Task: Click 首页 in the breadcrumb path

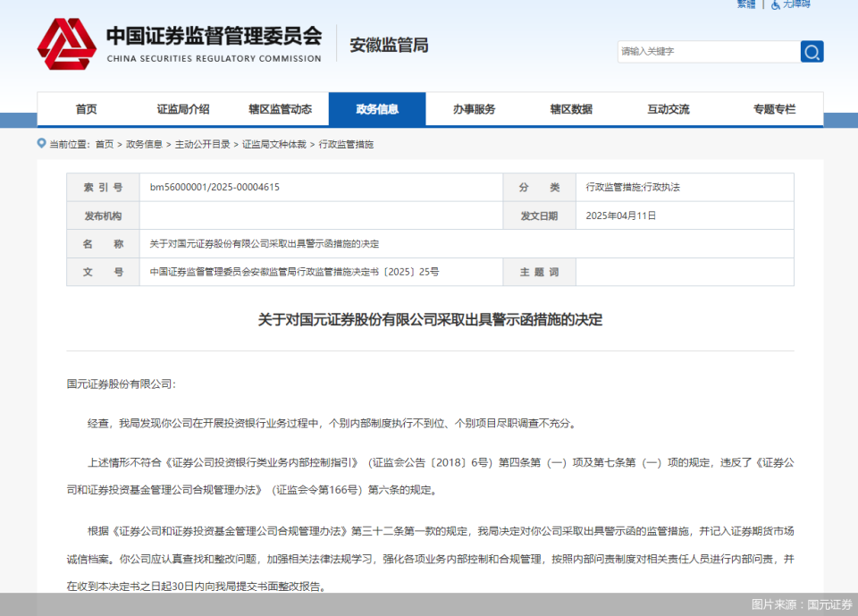Action: (x=105, y=144)
